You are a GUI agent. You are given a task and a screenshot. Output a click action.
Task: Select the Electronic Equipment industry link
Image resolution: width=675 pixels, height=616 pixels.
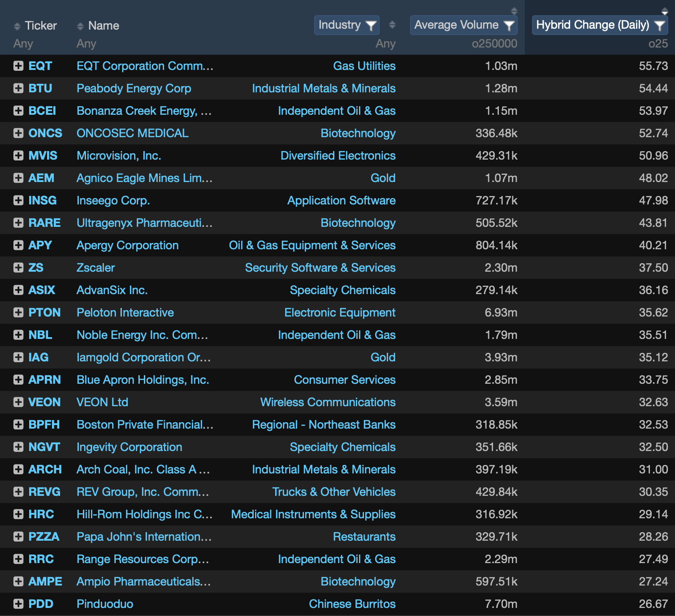tap(340, 312)
